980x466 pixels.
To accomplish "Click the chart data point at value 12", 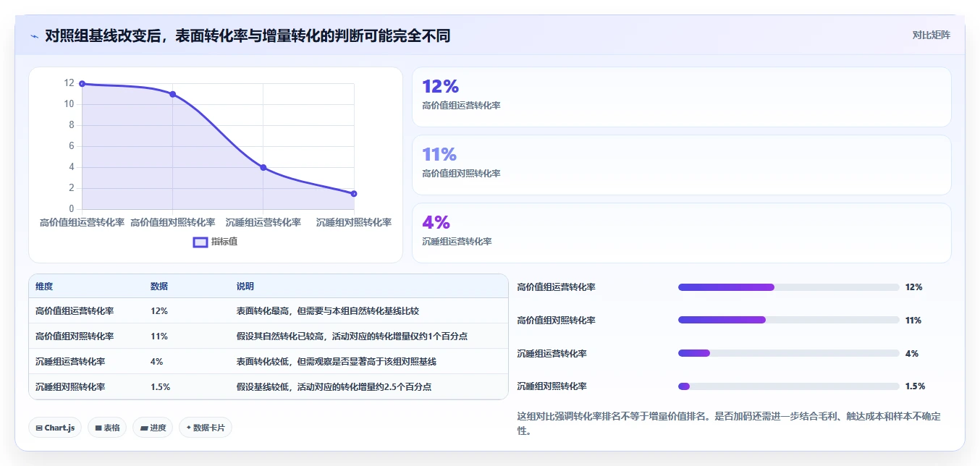I will (82, 84).
